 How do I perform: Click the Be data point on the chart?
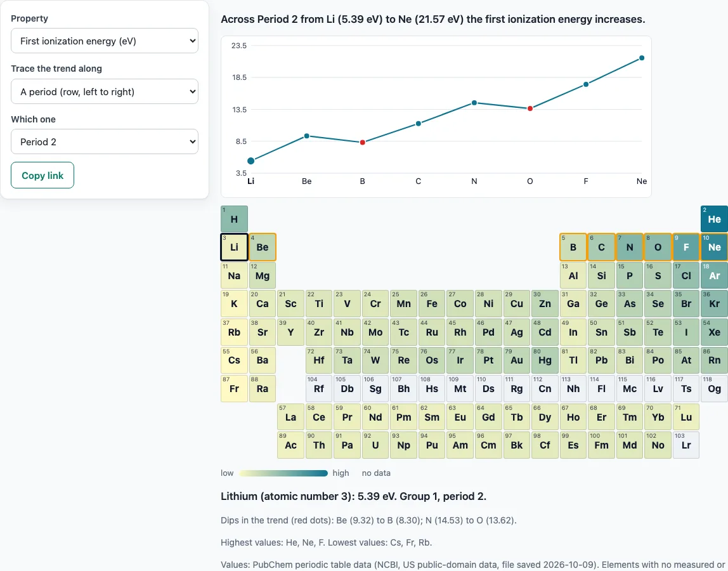[306, 136]
